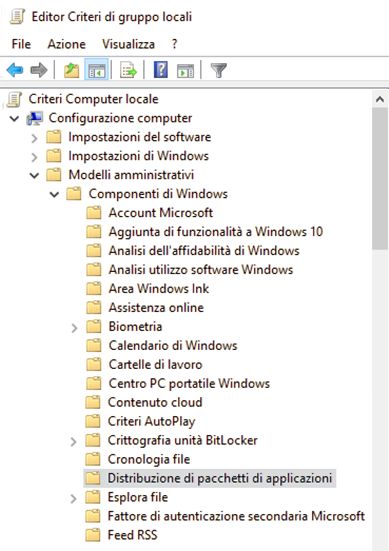Select Distribuzione di pacchetti di applicazioni
Image resolution: width=389 pixels, height=551 pixels.
(x=220, y=479)
